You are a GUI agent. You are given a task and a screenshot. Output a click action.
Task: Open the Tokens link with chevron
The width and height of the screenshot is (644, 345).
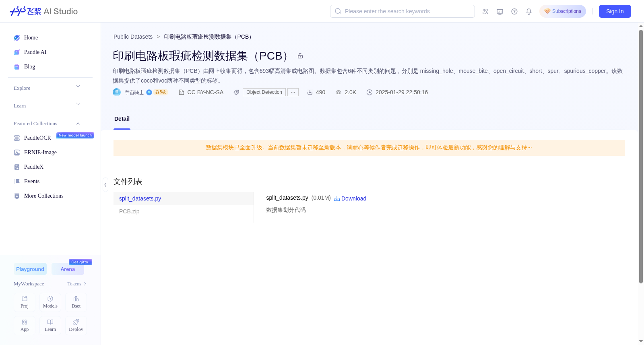click(x=77, y=284)
